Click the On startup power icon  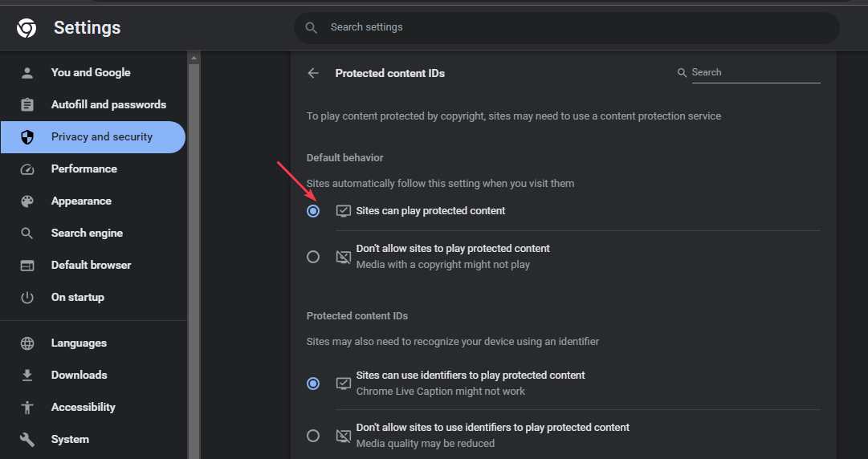27,298
